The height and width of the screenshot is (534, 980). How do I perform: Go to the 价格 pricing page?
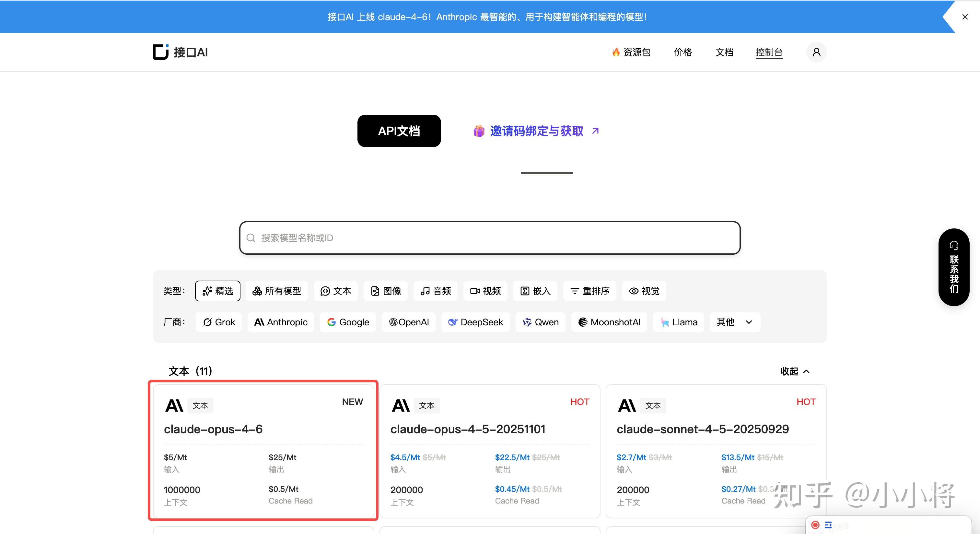[683, 52]
